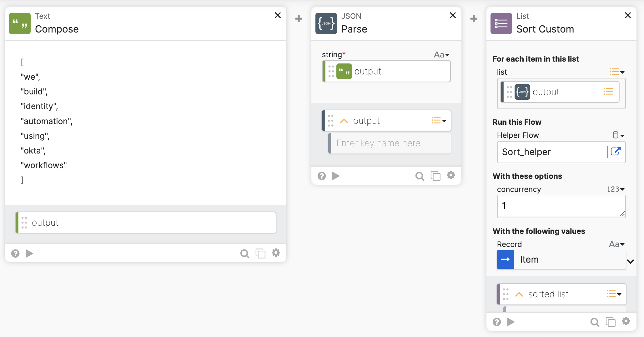This screenshot has height=337, width=644.
Task: Collapse the JSON Parse output field
Action: coord(344,121)
